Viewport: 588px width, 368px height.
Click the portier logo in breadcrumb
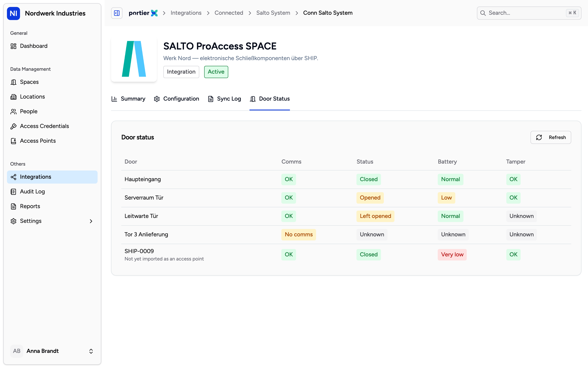point(143,13)
